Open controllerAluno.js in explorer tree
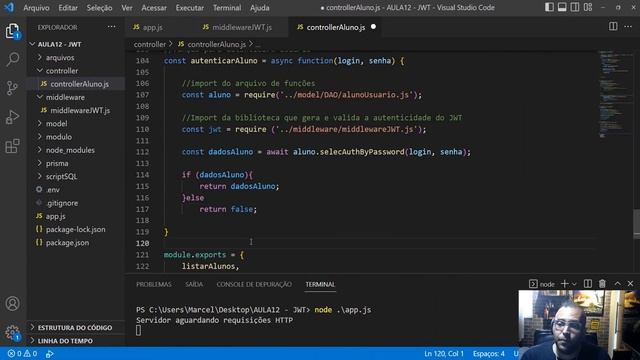Screen dimensions: 640x360 point(76,84)
